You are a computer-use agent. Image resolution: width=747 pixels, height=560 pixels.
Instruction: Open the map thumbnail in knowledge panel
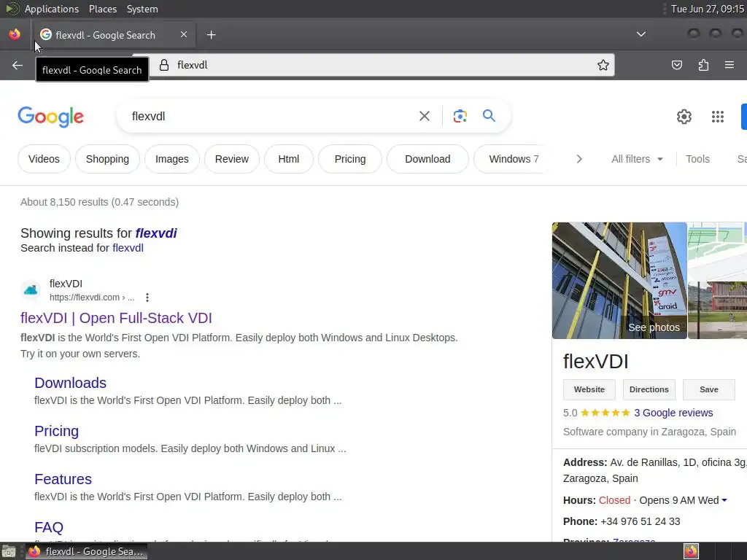pos(718,251)
